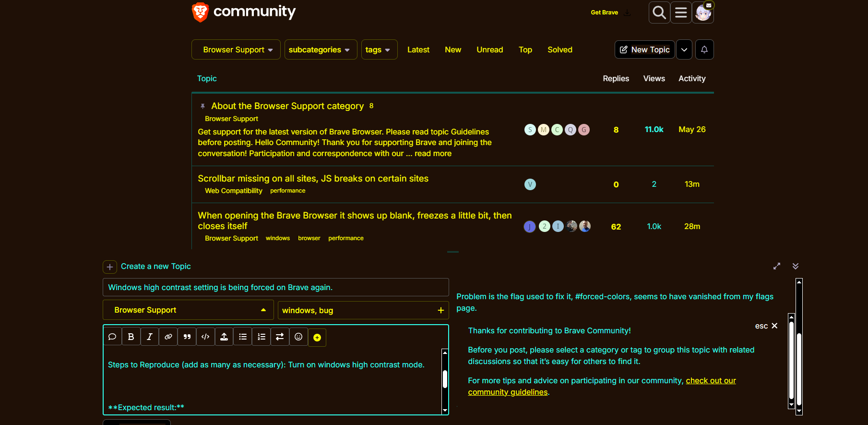Click the yellow plus options button in toolbar
868x425 pixels.
point(317,338)
